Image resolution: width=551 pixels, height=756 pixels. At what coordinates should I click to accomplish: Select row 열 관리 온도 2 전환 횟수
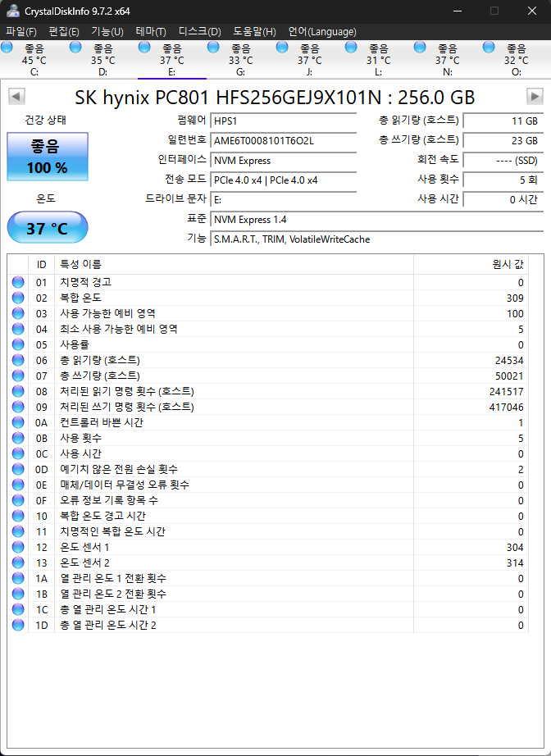268,594
